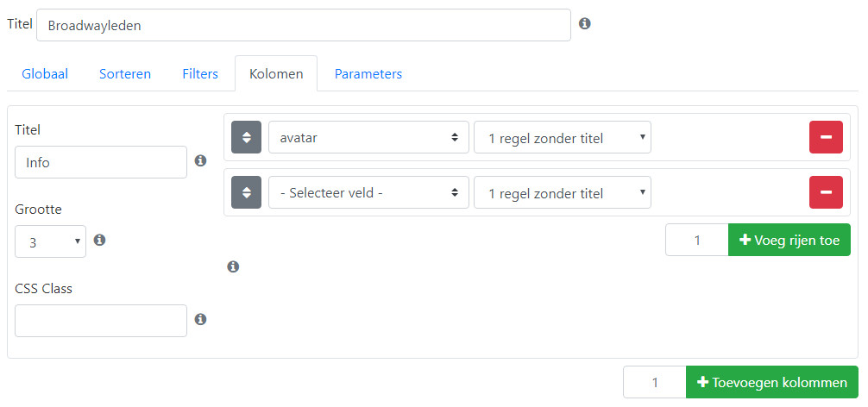
Task: Open the '- Selecteer veld -' dropdown
Action: click(368, 192)
